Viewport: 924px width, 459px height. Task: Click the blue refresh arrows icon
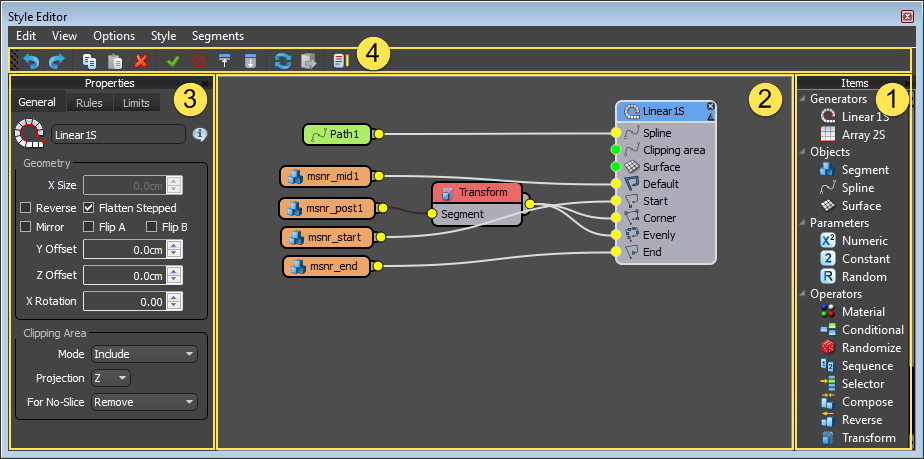[x=283, y=61]
